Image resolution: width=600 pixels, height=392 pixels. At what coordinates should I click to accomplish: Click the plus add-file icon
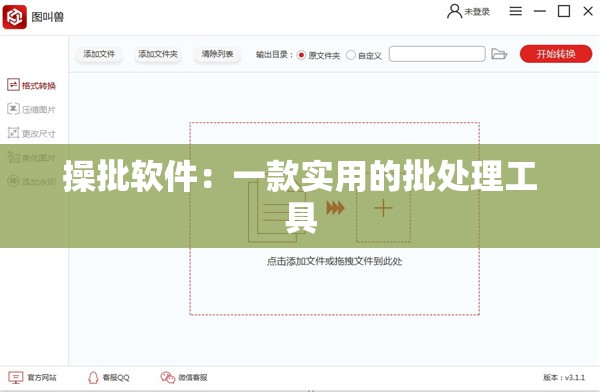click(x=383, y=209)
